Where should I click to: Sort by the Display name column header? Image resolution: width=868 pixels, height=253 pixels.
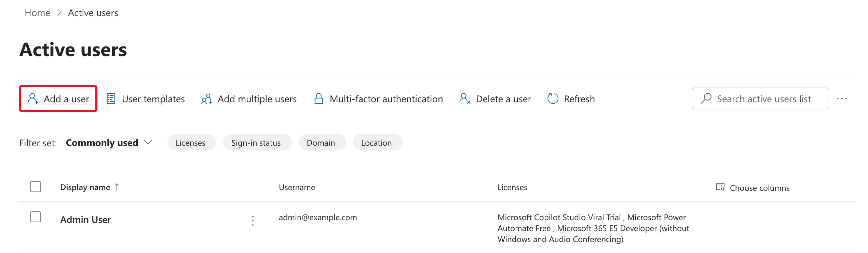point(85,187)
